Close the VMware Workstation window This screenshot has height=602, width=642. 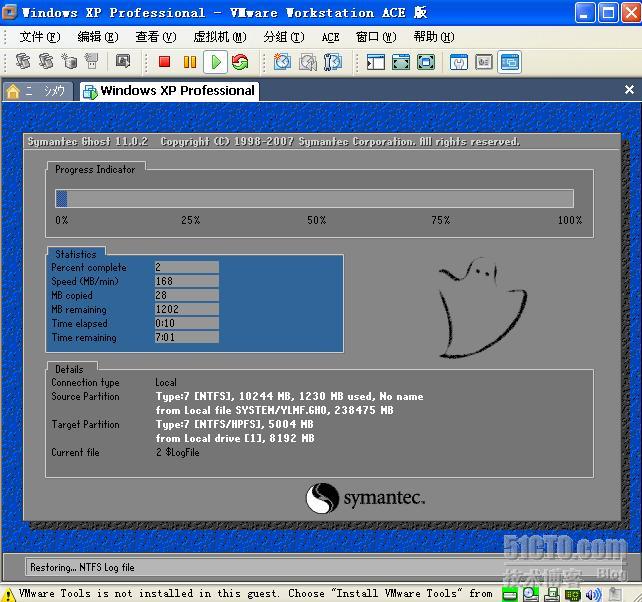tap(632, 13)
